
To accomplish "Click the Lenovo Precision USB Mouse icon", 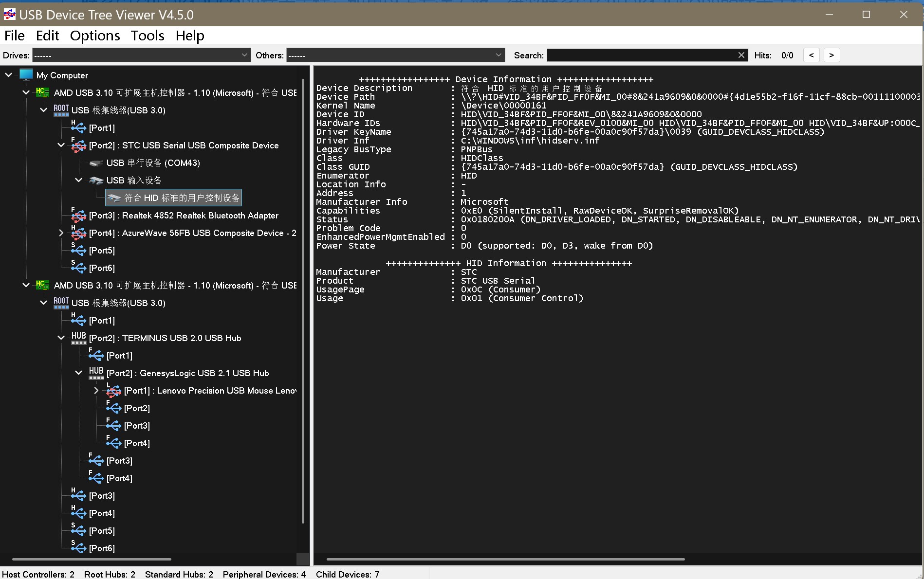I will click(x=113, y=390).
